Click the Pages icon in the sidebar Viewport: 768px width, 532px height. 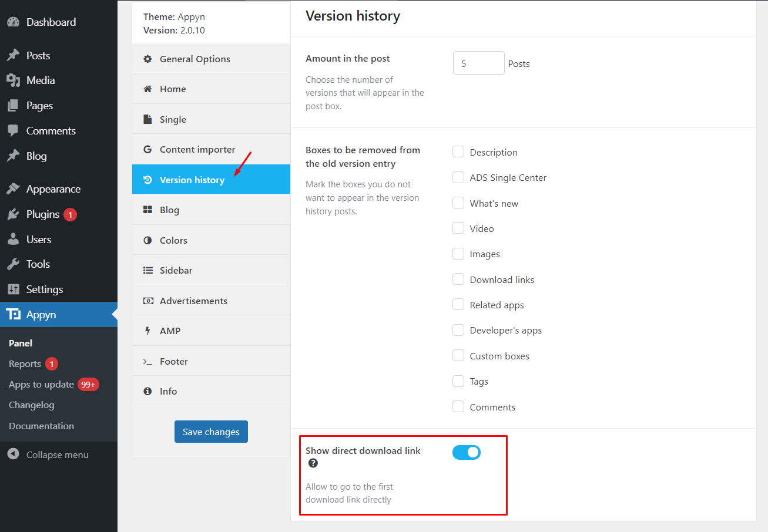[14, 106]
